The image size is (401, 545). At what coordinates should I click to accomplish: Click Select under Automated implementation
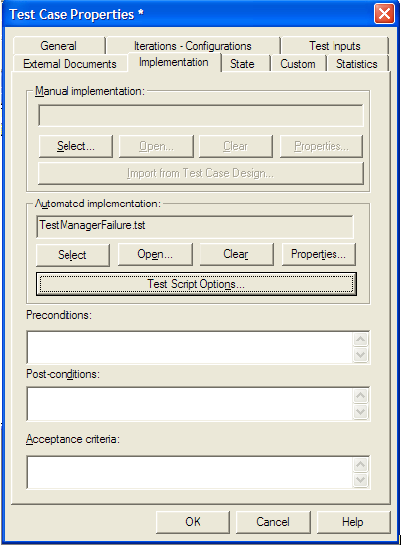tap(73, 255)
